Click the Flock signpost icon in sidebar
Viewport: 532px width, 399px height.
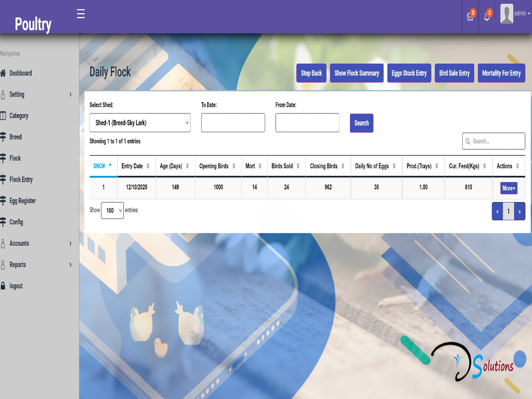3,158
